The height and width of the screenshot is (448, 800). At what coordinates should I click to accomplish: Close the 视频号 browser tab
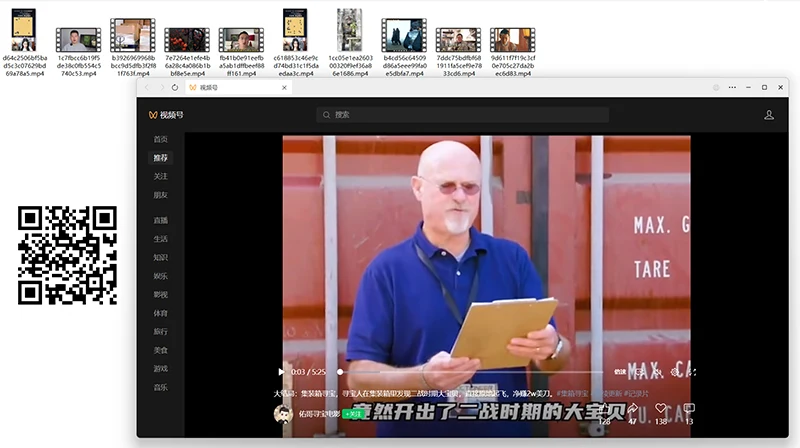284,88
